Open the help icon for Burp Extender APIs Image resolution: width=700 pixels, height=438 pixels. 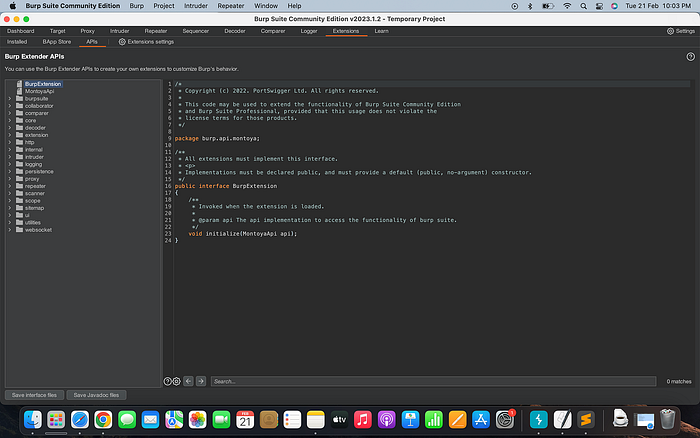(690, 57)
